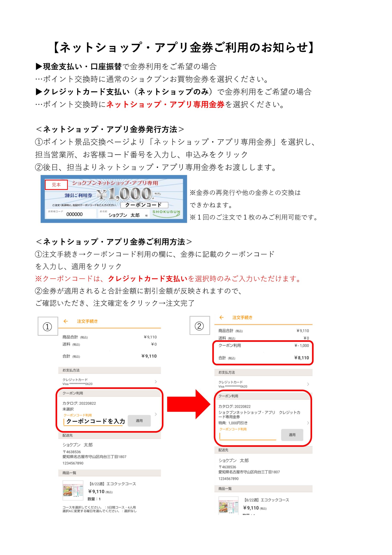Click heading ＜ネットショップ・アプリ金券発行方法＞
Viewport: 392px width, 555px height.
[110, 129]
